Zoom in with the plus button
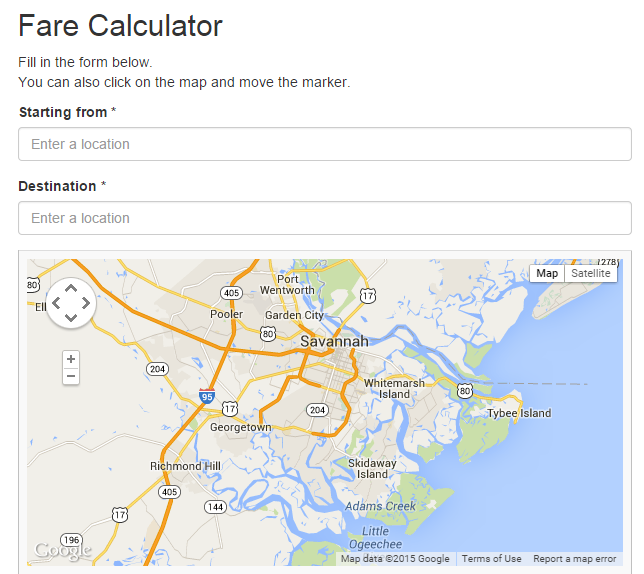Viewport: 644px width, 574px height. tap(71, 359)
